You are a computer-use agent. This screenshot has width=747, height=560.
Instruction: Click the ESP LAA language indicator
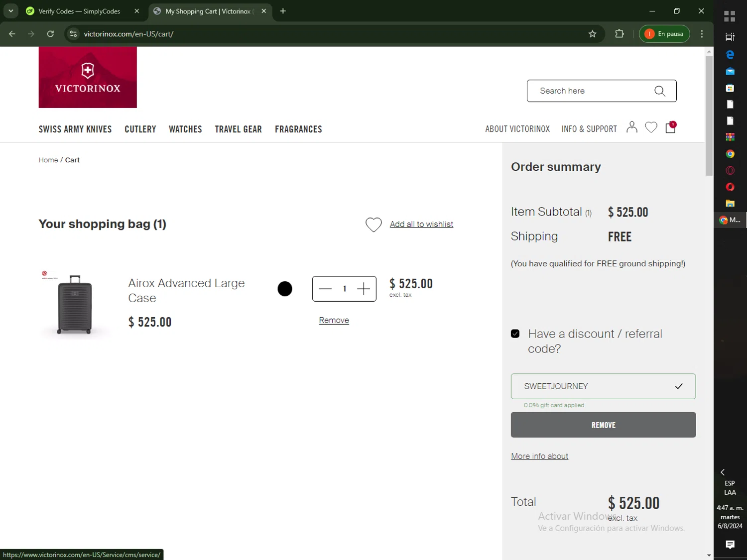[x=730, y=488]
